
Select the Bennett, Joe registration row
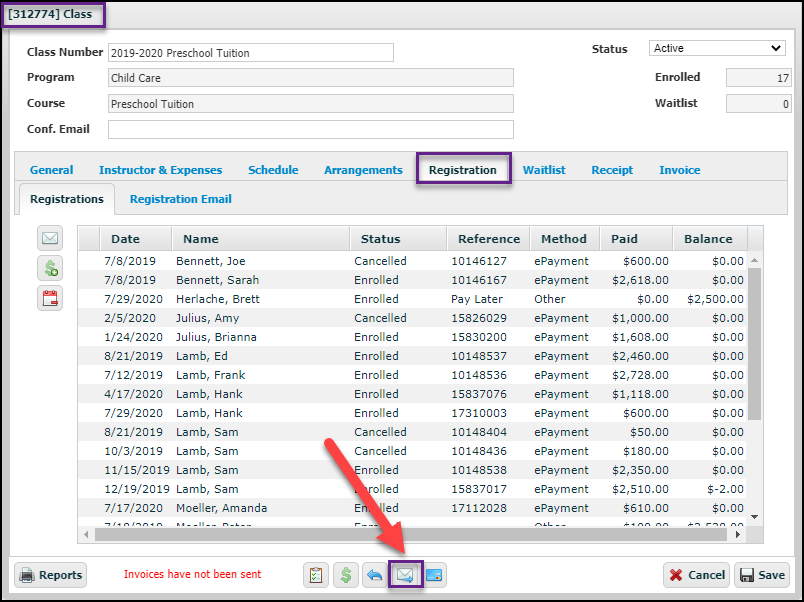coord(412,261)
